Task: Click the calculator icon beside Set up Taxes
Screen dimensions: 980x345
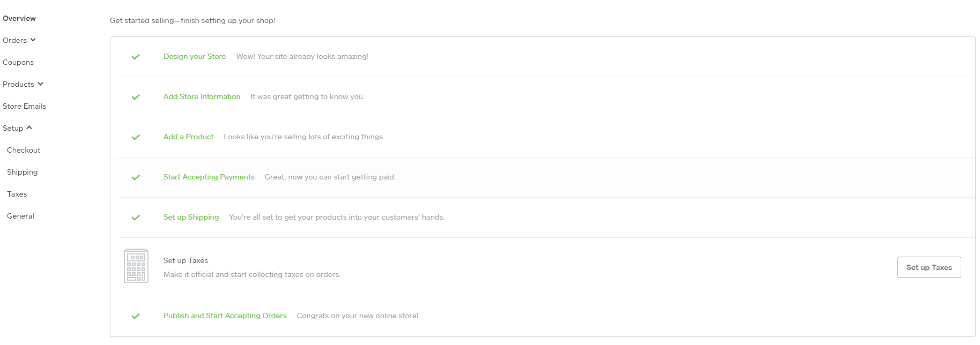Action: [x=136, y=266]
